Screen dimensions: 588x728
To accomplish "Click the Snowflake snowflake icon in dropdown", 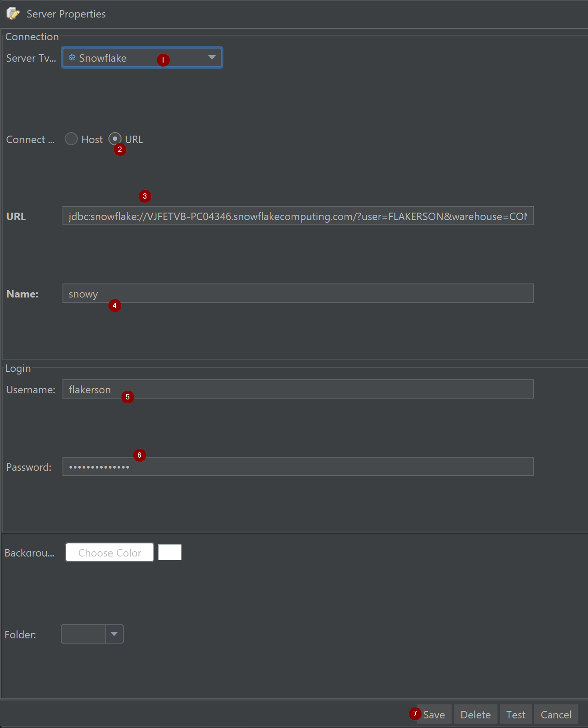I will click(72, 58).
